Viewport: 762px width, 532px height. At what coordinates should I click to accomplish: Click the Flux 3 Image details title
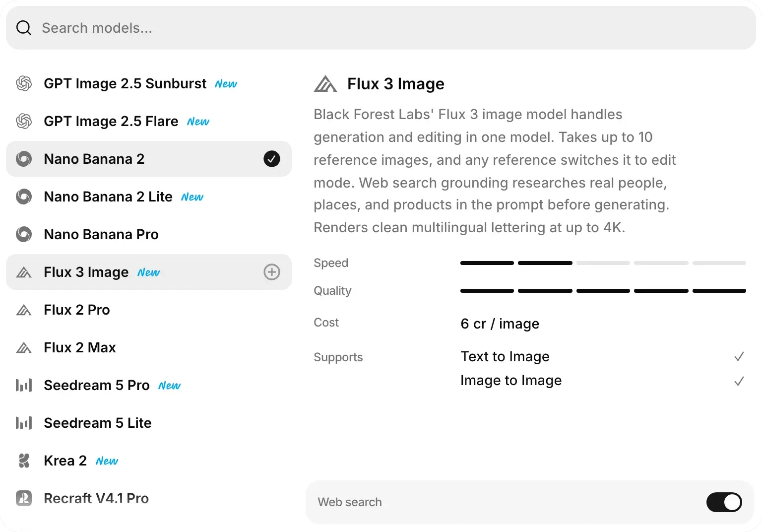(x=396, y=84)
